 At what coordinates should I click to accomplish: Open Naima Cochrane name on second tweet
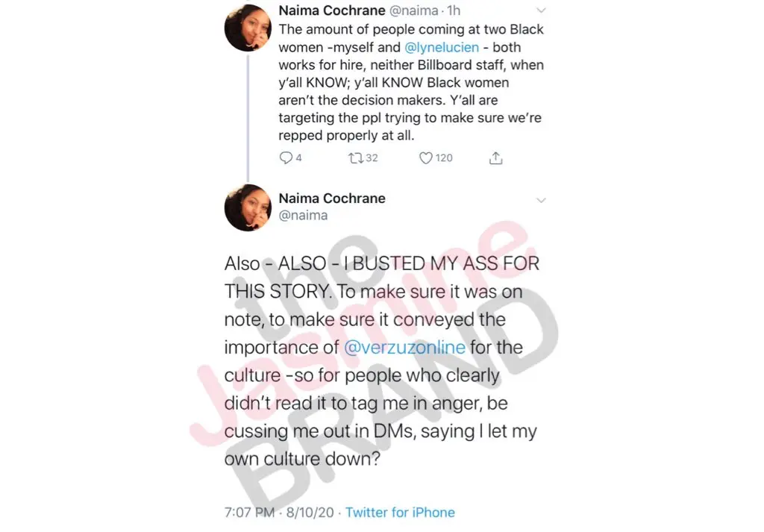point(332,198)
